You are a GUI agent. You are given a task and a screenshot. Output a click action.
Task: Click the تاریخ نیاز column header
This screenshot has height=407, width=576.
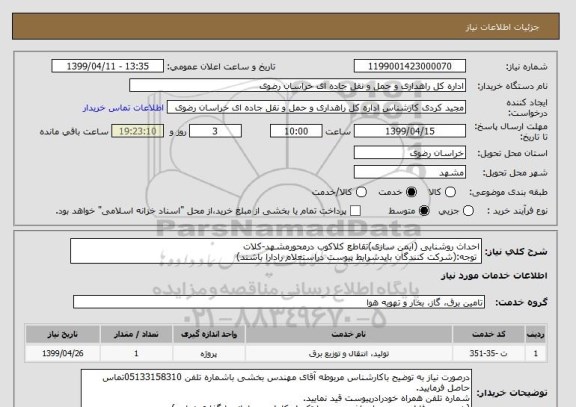tap(62, 334)
